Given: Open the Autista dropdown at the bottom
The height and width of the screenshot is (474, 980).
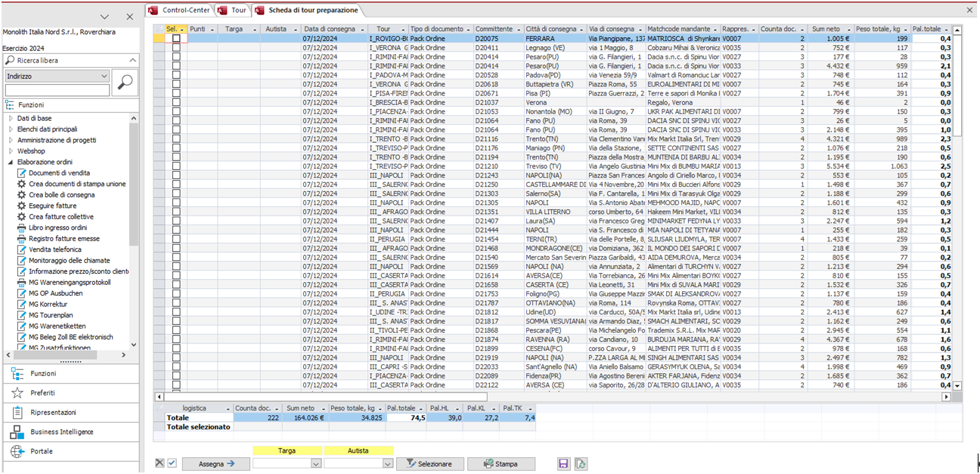Looking at the screenshot, I should [x=387, y=463].
